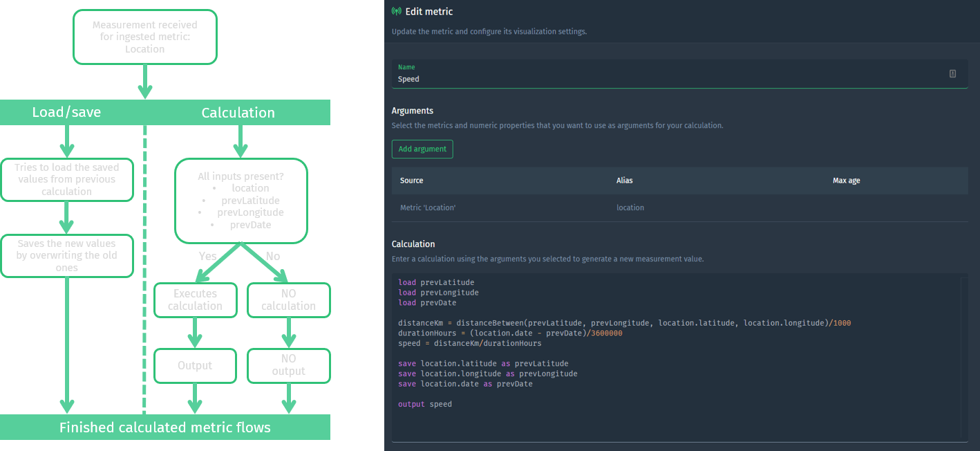Click the Load/save flowchart header
The height and width of the screenshot is (451, 980).
coord(66,113)
